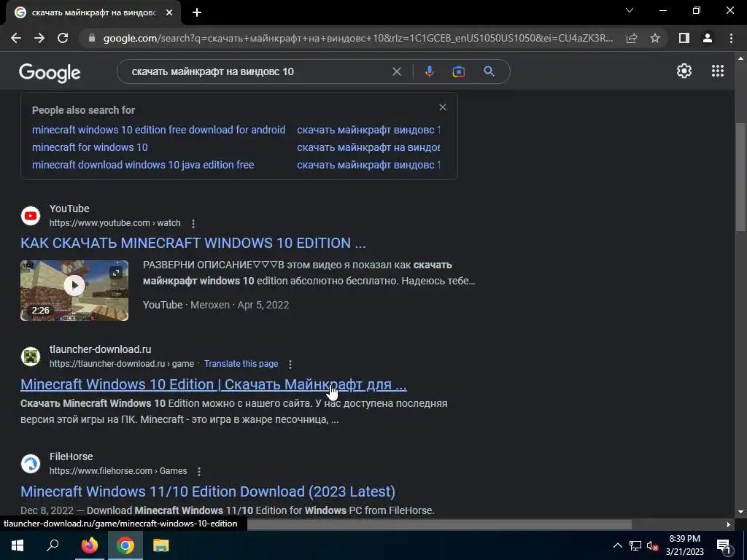Viewport: 747px width, 560px height.
Task: Open options for YouTube result
Action: pyautogui.click(x=193, y=223)
